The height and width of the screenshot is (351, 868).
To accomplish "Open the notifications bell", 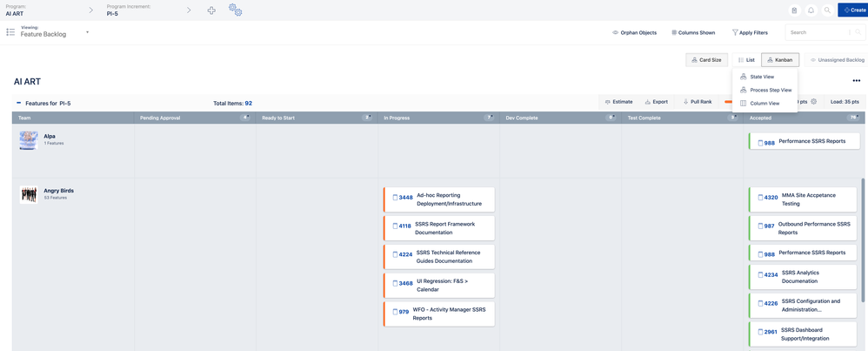I will [x=811, y=10].
